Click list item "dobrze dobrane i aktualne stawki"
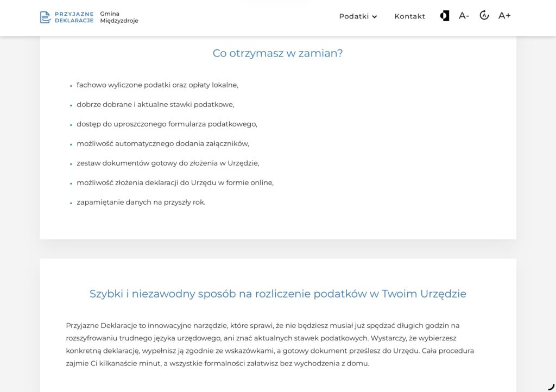Screen dimensions: 556x392 155,105
